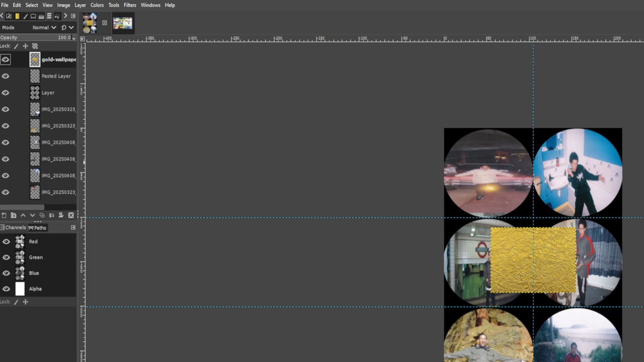Switch to the second image tab thumbnail

click(123, 23)
